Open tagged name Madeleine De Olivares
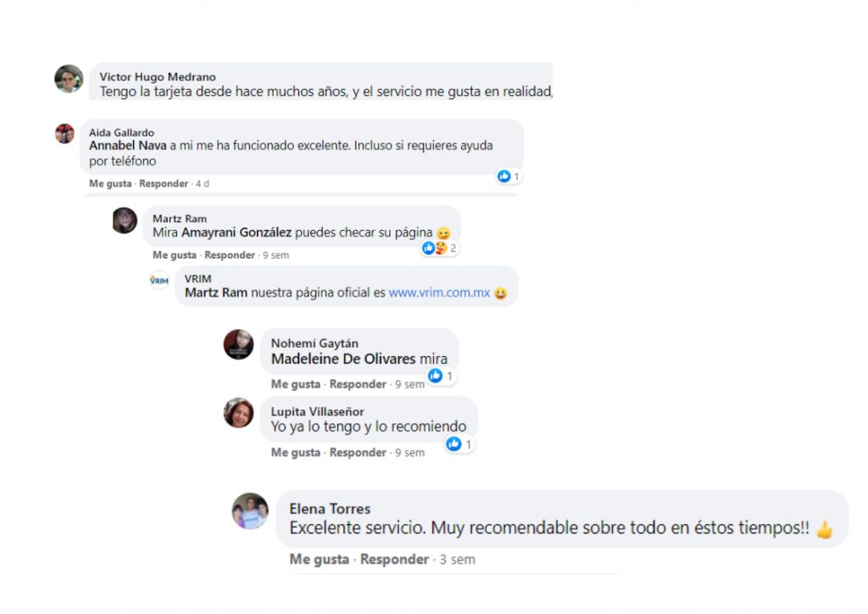Viewport: 868px width, 614px height. point(343,359)
